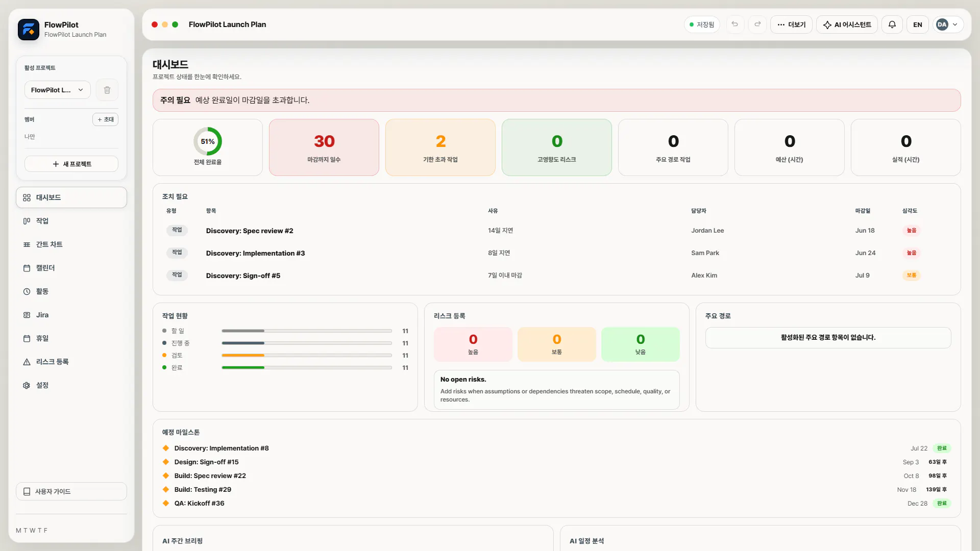Screen dimensions: 980x551
Task: Click the Dec 28 완료 badge
Action: point(942,504)
